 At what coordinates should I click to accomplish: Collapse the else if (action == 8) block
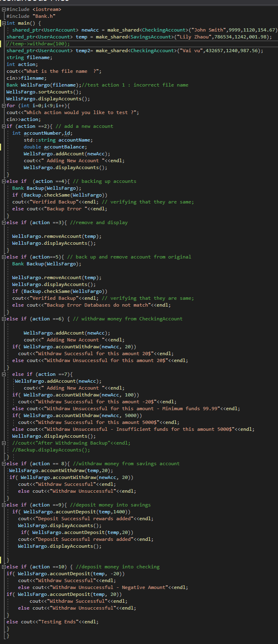[3, 464]
